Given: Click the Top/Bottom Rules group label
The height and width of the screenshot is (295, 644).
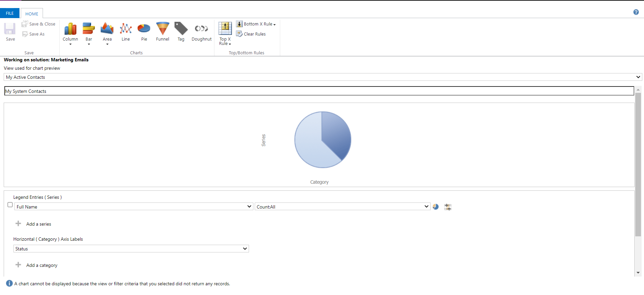Looking at the screenshot, I should 246,53.
